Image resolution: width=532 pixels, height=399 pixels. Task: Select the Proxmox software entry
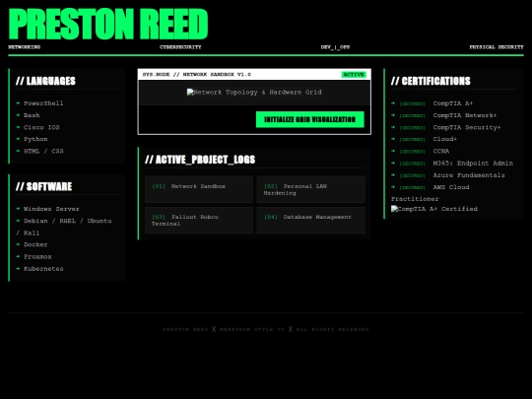point(37,257)
